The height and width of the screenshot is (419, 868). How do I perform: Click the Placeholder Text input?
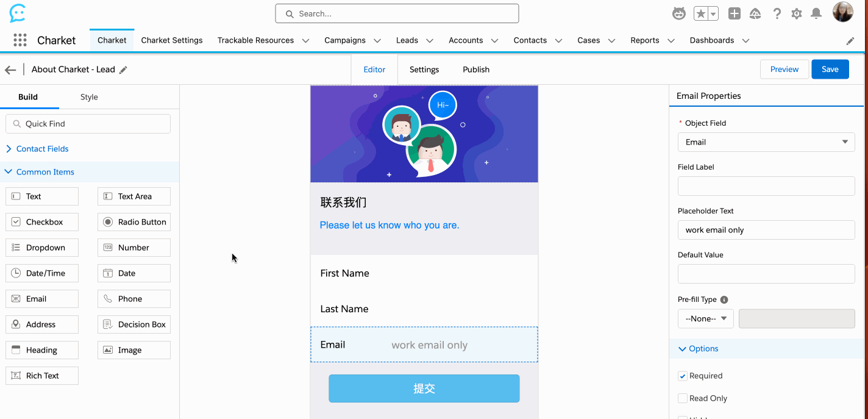766,230
